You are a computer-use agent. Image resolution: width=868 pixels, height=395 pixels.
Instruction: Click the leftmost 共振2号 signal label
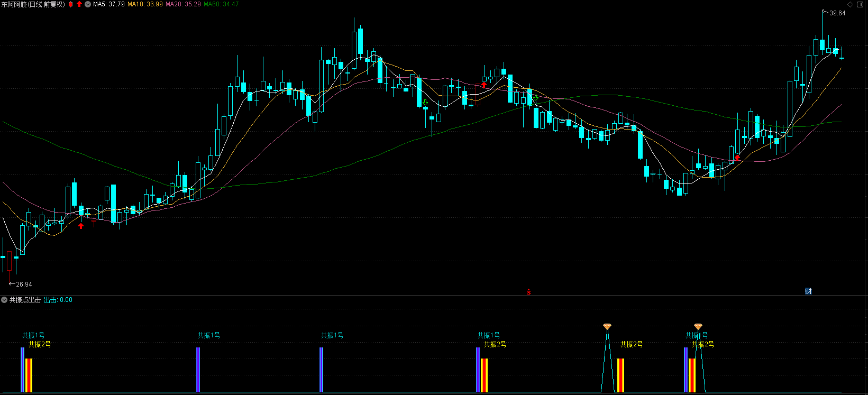coord(40,344)
